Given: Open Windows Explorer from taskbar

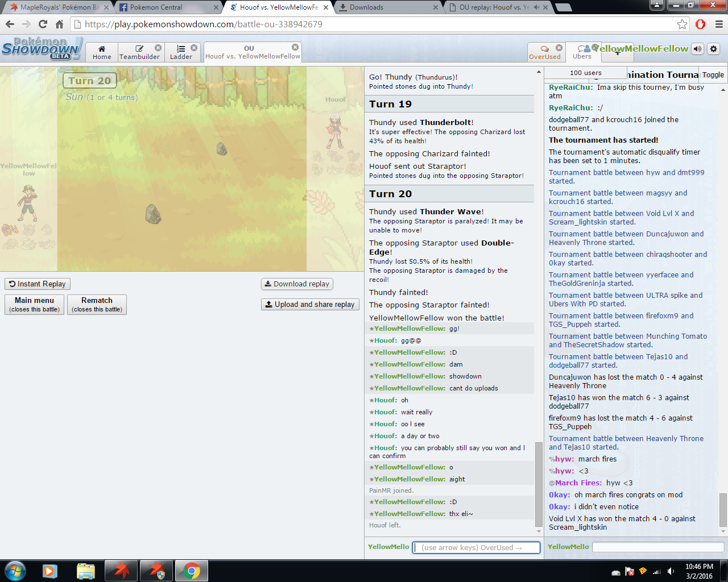Looking at the screenshot, I should (85, 571).
